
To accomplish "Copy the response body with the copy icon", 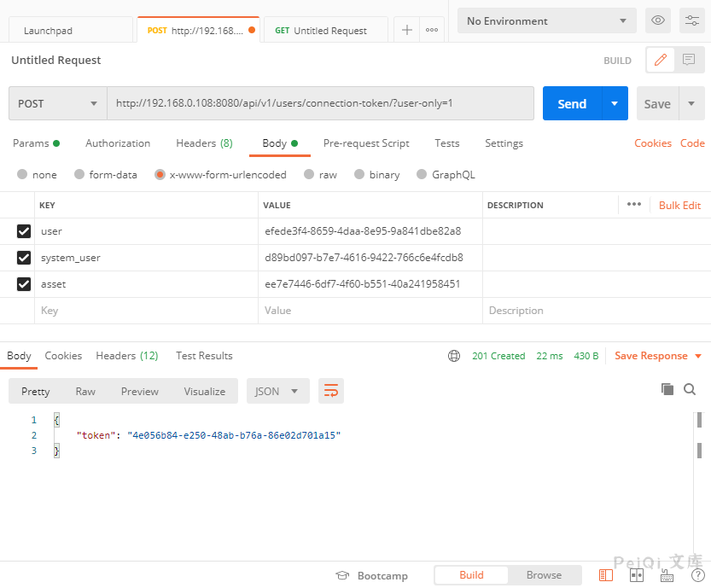I will coord(667,389).
